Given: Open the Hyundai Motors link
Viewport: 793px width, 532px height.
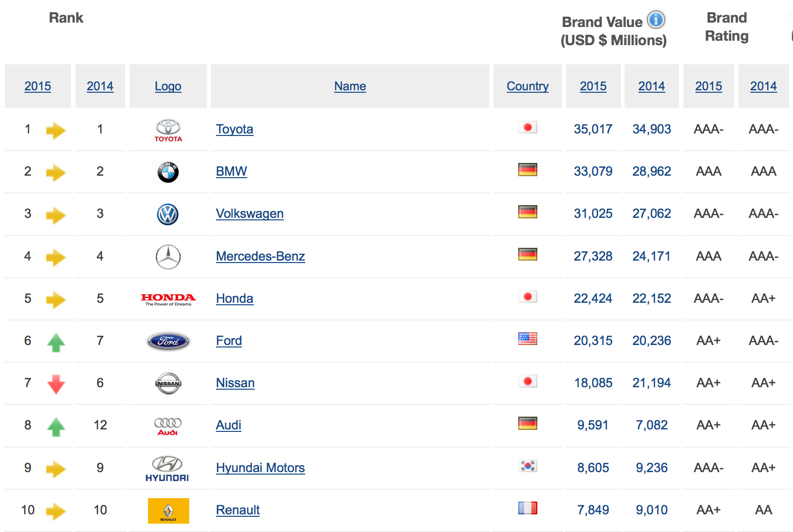Looking at the screenshot, I should tap(260, 468).
